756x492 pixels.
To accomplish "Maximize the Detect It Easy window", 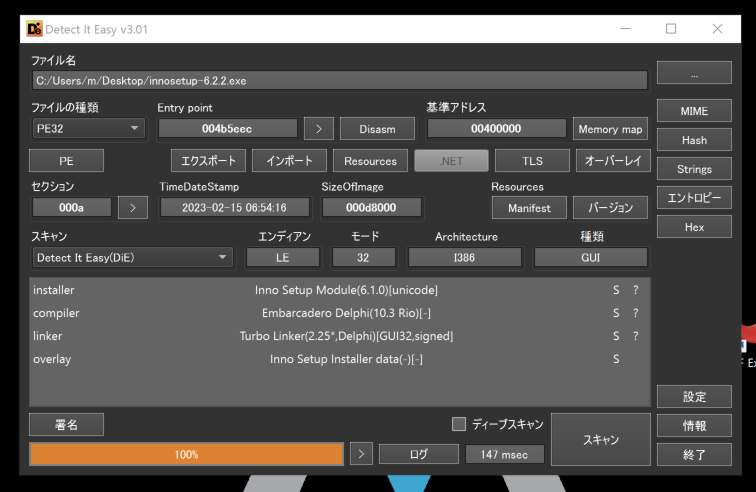I will [x=671, y=29].
